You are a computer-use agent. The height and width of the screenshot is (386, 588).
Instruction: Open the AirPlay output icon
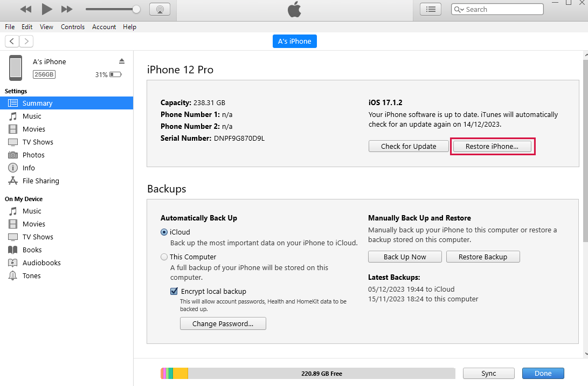160,9
